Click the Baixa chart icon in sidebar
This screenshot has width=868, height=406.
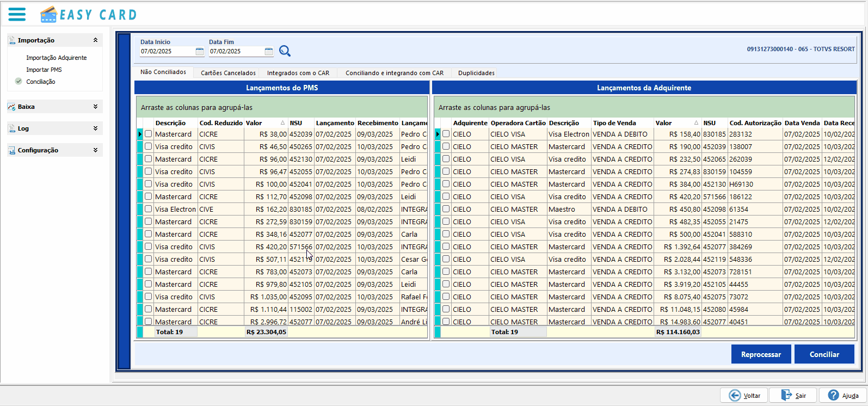(x=12, y=107)
